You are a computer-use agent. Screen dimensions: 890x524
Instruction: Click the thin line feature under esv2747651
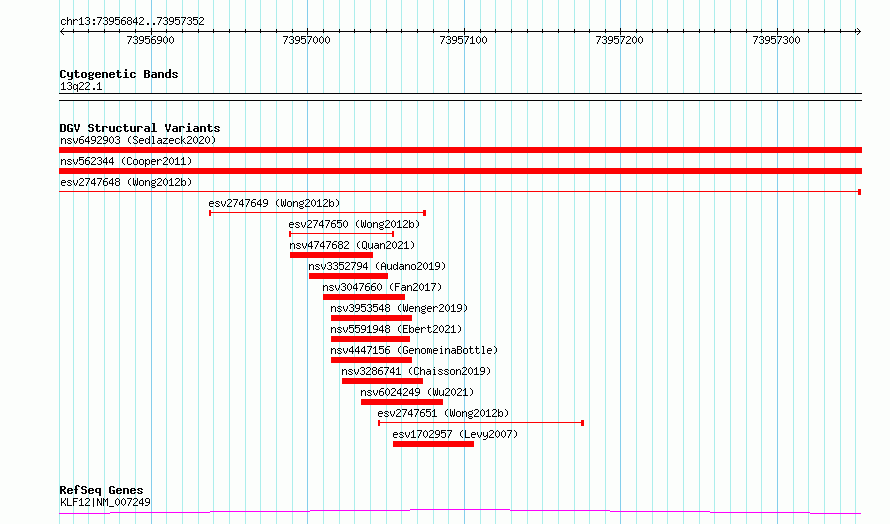point(481,423)
